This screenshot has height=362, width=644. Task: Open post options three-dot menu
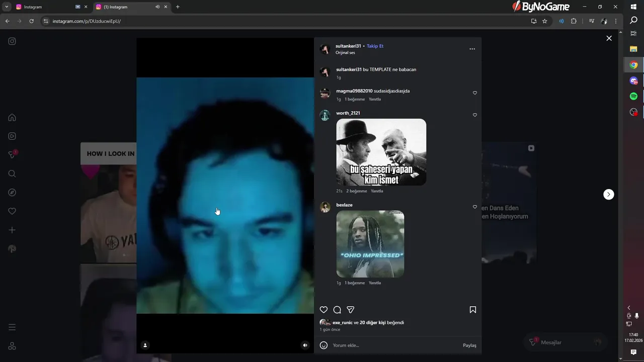[x=472, y=49]
